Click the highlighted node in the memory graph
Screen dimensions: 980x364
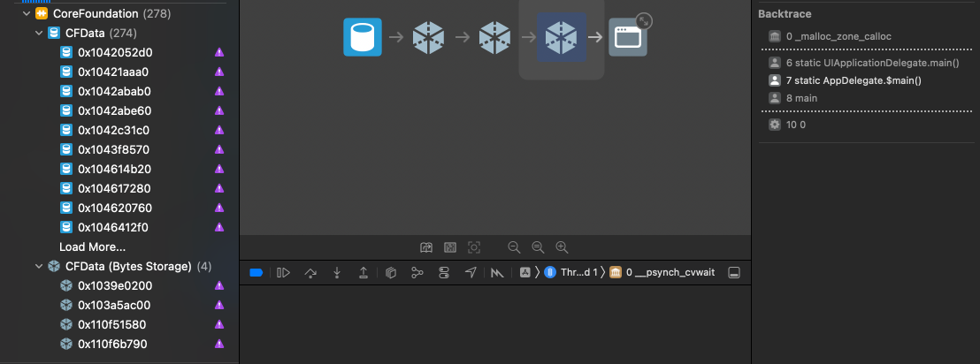(x=562, y=37)
